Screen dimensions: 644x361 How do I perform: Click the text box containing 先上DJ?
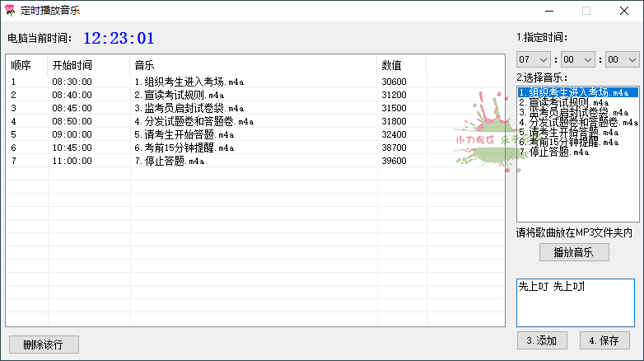pos(575,302)
